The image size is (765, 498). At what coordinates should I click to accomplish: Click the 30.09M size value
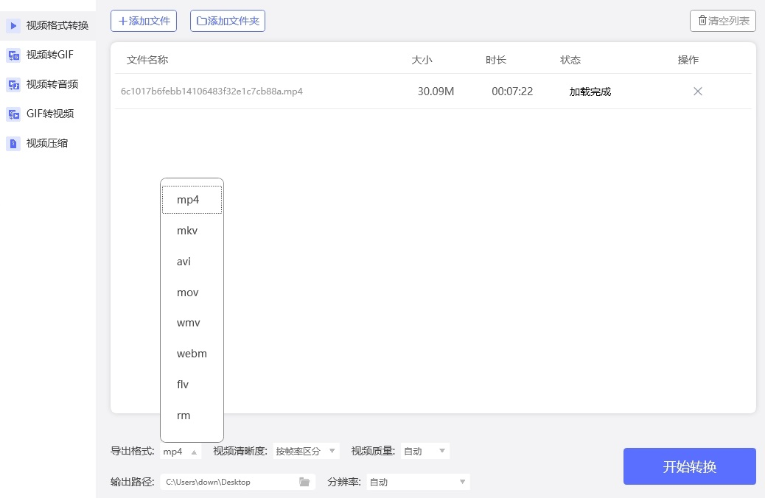[436, 91]
